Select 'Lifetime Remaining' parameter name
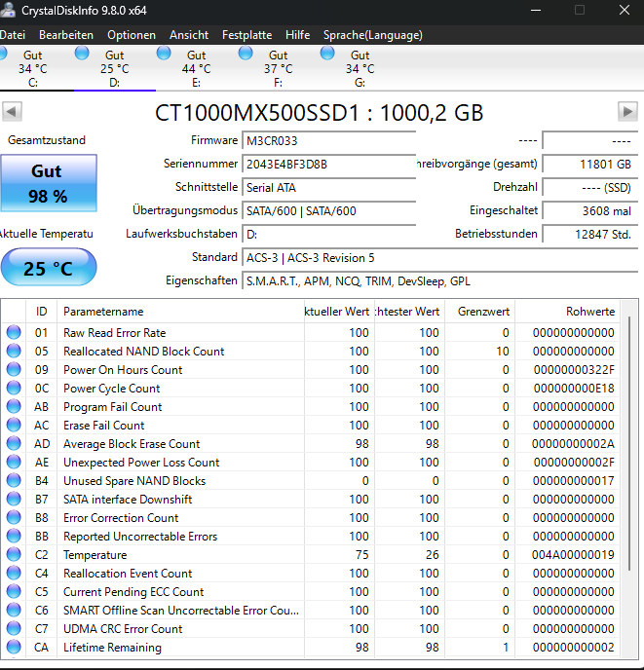The width and height of the screenshot is (644, 670). coord(112,648)
